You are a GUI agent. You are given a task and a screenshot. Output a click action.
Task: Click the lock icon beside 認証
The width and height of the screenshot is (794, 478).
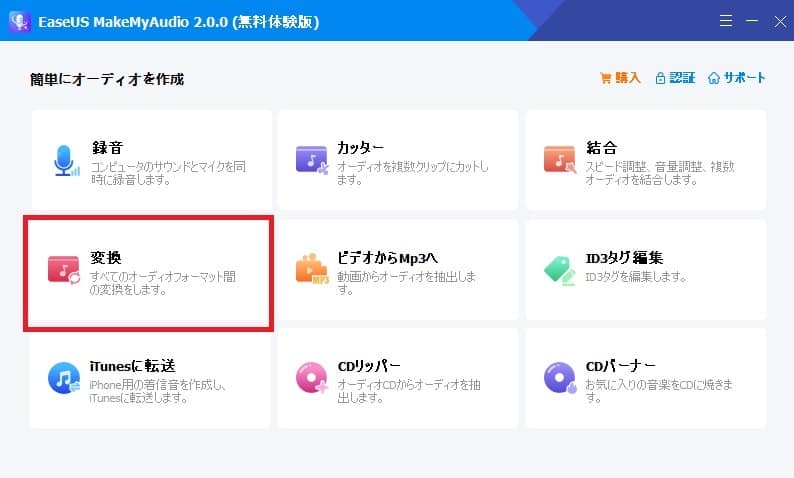[x=660, y=78]
